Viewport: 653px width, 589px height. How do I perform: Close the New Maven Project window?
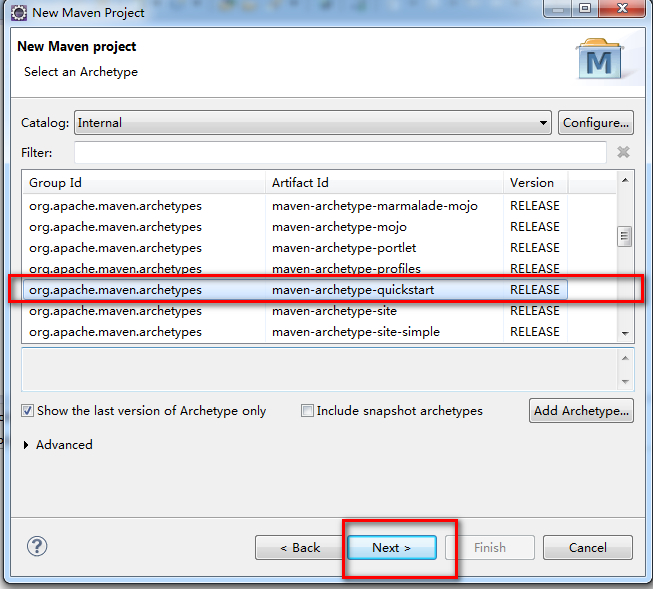(622, 8)
